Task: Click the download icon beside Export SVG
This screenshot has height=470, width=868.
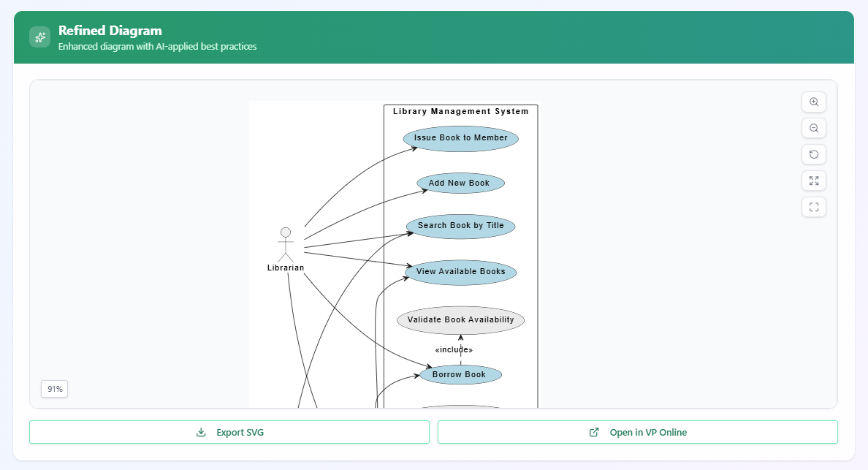Action: (200, 432)
